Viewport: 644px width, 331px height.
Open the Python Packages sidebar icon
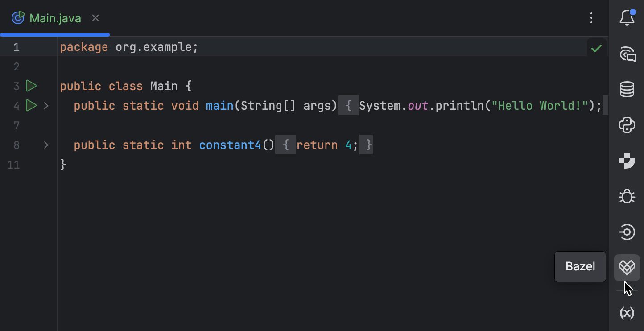coord(627,125)
